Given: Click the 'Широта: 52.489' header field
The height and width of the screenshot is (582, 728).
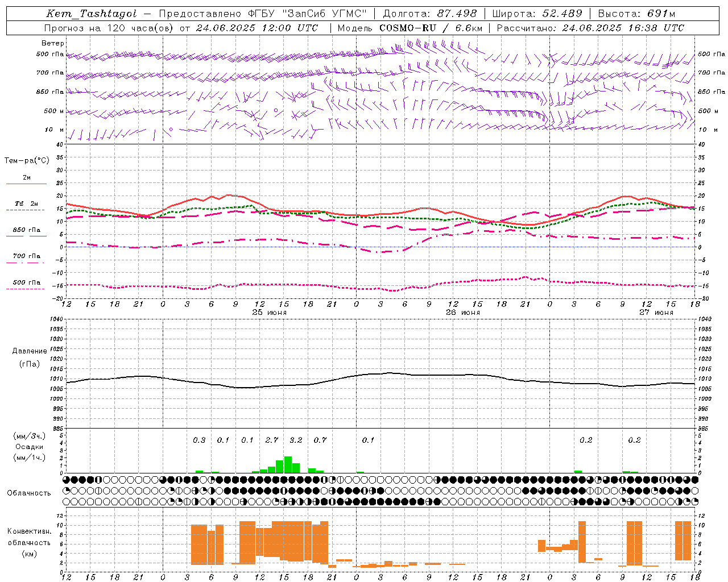Looking at the screenshot, I should pos(537,14).
